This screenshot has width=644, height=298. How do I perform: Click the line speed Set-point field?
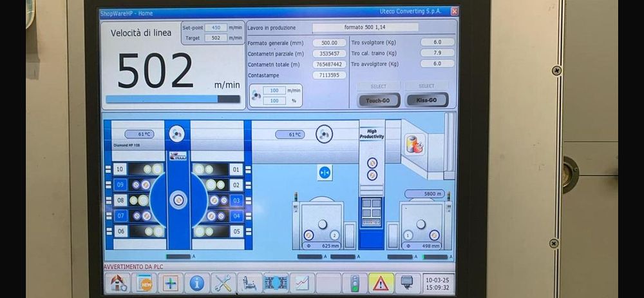tap(216, 28)
